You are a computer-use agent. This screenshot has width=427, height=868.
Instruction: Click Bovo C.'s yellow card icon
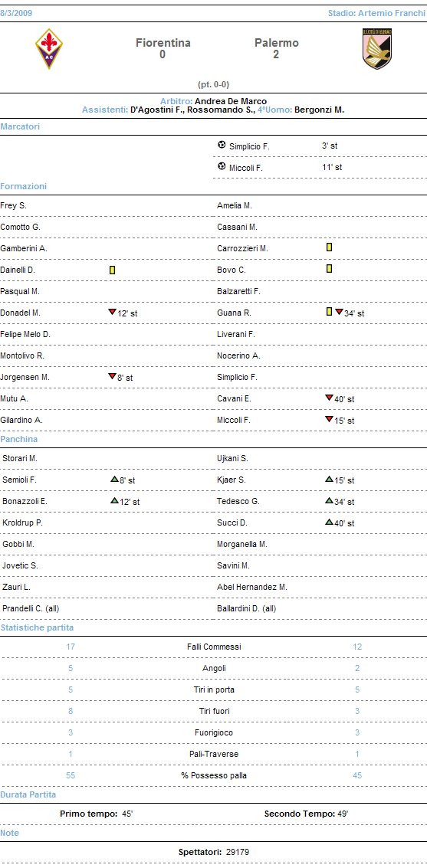(x=329, y=269)
